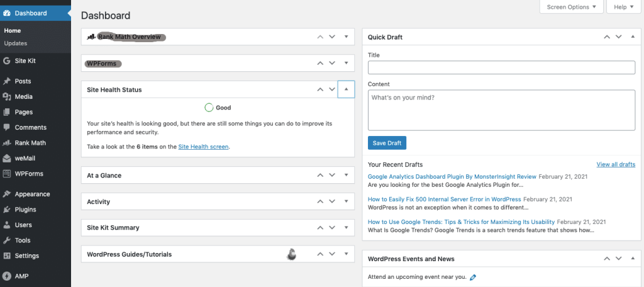644x287 pixels.
Task: Expand the At a Glance panel
Action: (x=347, y=175)
